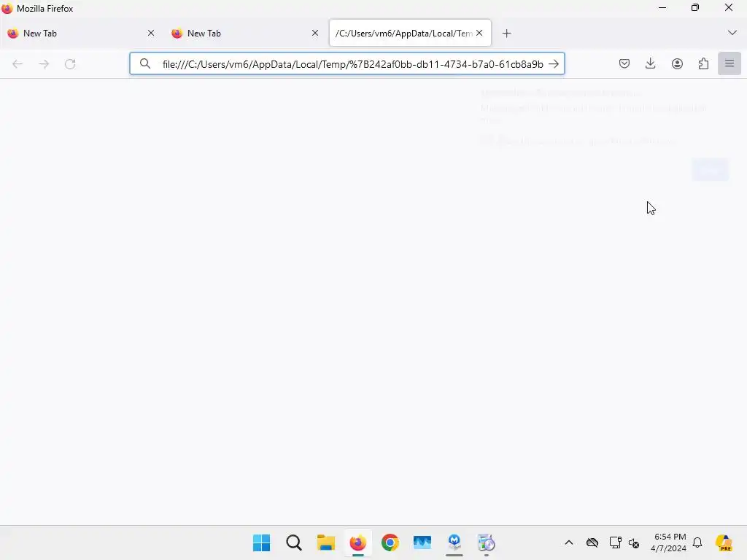Click the cloud sync off tray icon
Image resolution: width=747 pixels, height=560 pixels.
592,542
